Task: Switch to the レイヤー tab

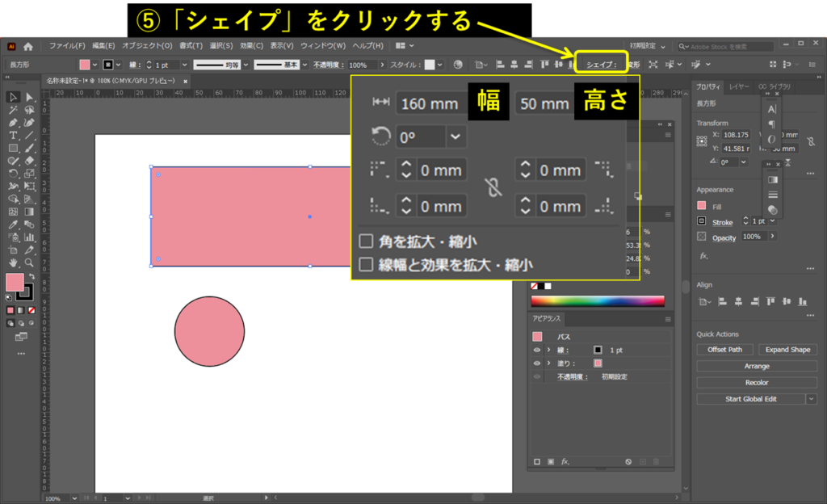Action: (x=739, y=86)
